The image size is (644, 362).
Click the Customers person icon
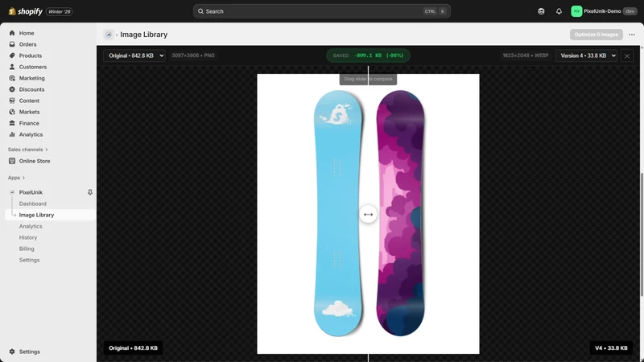coord(12,67)
